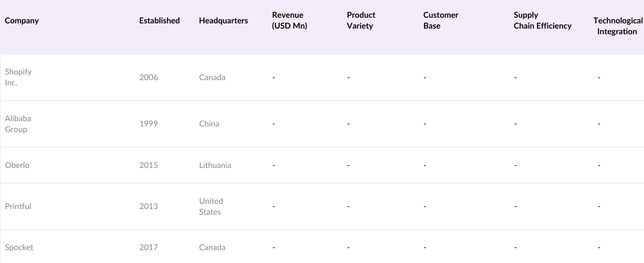Screen dimensions: 644x263
Task: Select the Shopify Inc. company name
Action: tap(18, 77)
